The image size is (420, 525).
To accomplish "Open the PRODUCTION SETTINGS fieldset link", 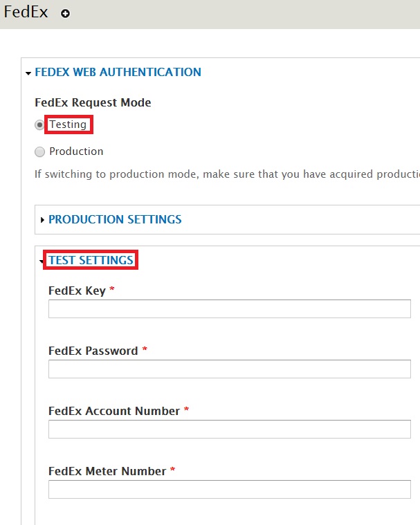I will tap(115, 219).
